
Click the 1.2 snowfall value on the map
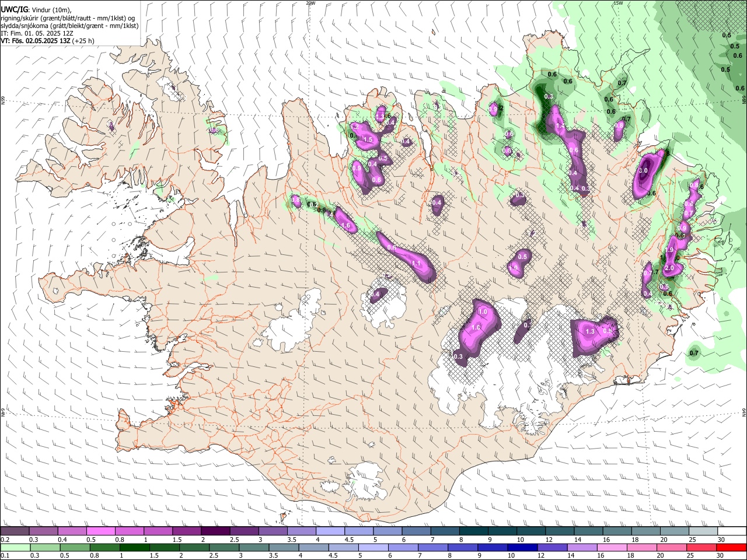pos(354,127)
